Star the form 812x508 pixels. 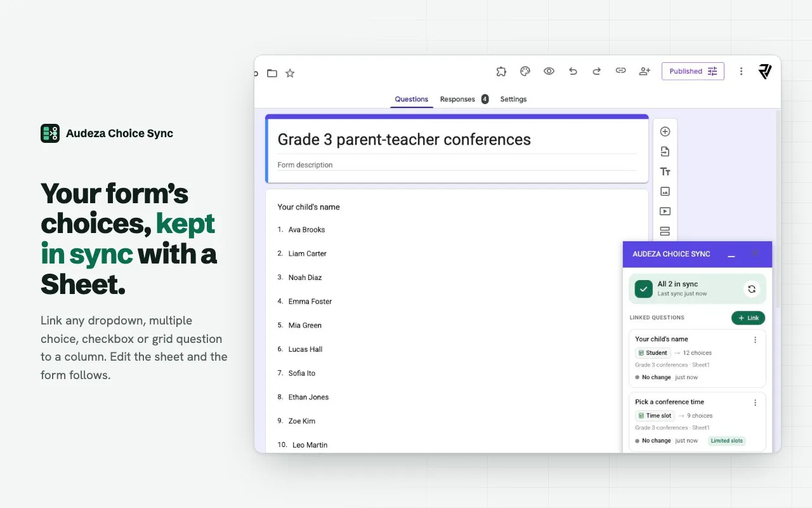290,73
